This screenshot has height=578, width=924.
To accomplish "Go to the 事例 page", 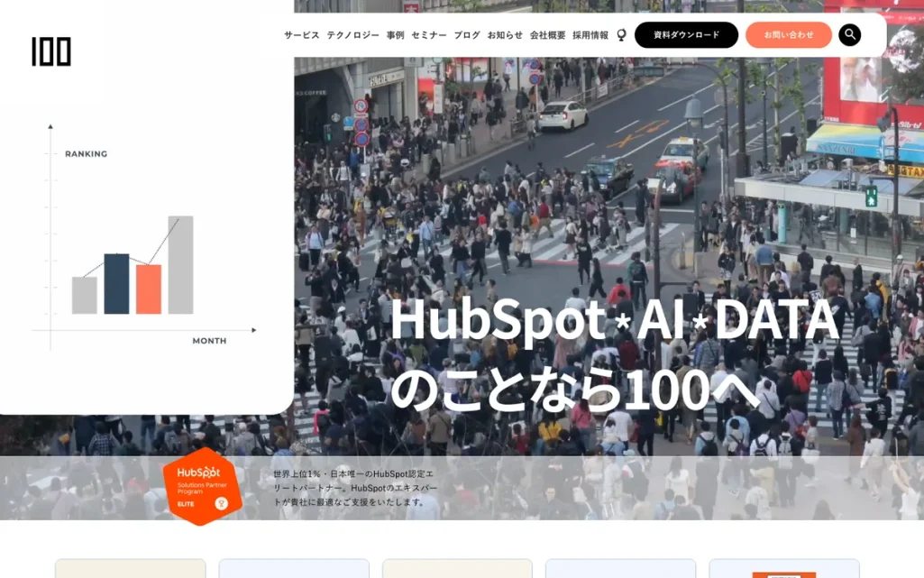I will [396, 35].
